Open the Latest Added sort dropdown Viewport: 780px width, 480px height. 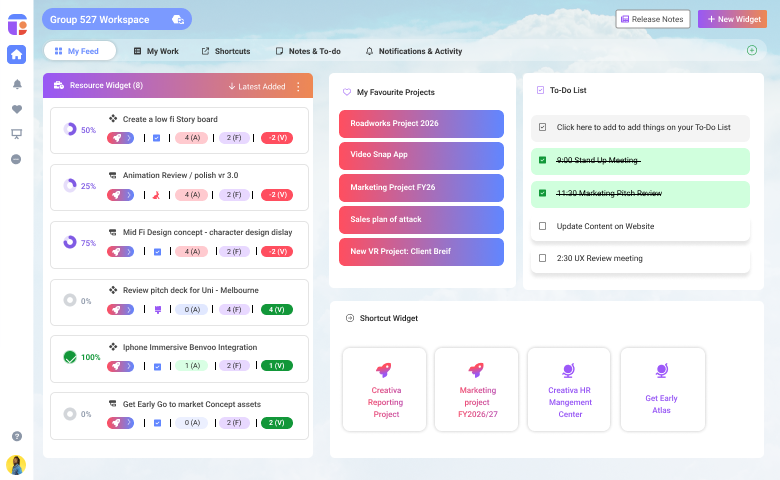pos(256,87)
